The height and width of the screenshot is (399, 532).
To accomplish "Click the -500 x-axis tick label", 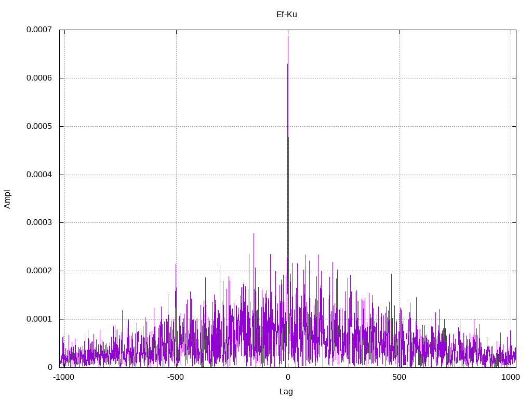I will click(x=176, y=377).
